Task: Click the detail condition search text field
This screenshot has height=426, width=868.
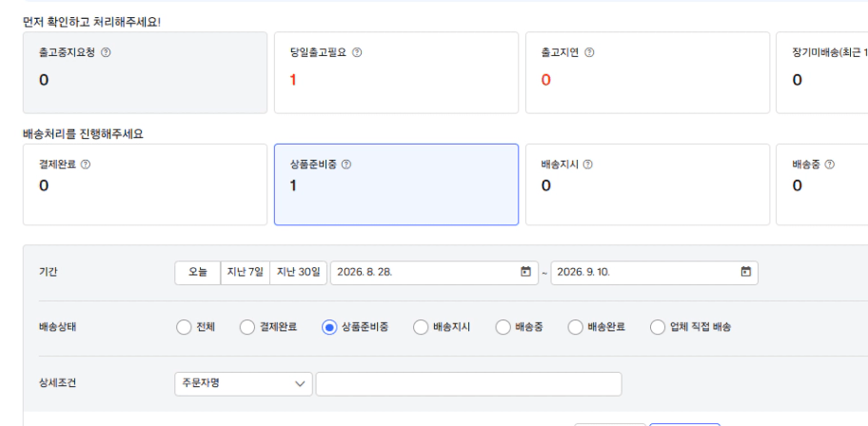Action: 469,384
